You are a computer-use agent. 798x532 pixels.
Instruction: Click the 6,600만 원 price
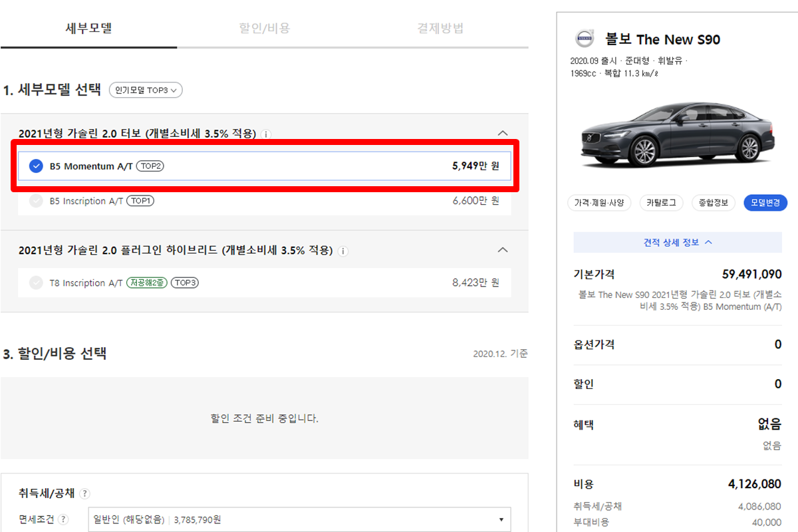[475, 201]
